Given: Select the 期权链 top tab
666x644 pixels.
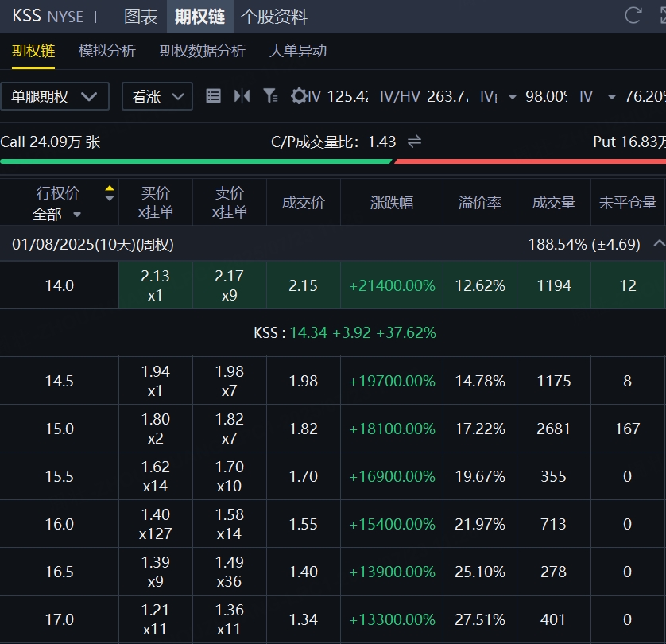Looking at the screenshot, I should (x=200, y=17).
